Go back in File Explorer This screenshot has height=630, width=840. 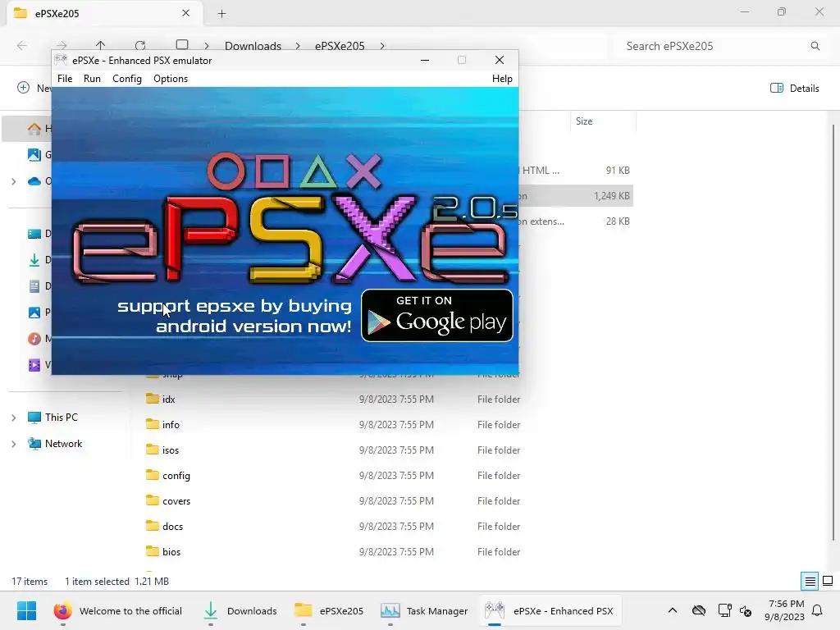[x=22, y=46]
